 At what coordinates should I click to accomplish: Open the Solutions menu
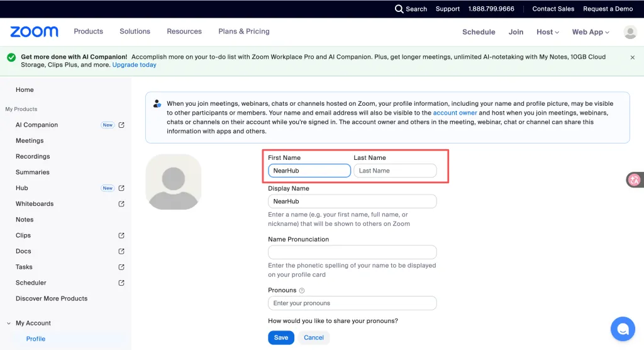click(x=135, y=31)
